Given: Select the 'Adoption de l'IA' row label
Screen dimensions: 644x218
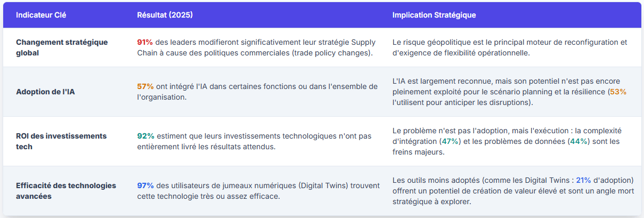Looking at the screenshot, I should coord(45,92).
